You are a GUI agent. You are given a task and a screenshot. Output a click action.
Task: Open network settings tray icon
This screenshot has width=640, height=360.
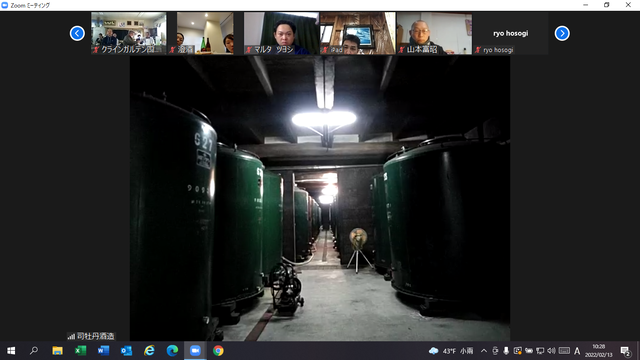[x=540, y=351]
